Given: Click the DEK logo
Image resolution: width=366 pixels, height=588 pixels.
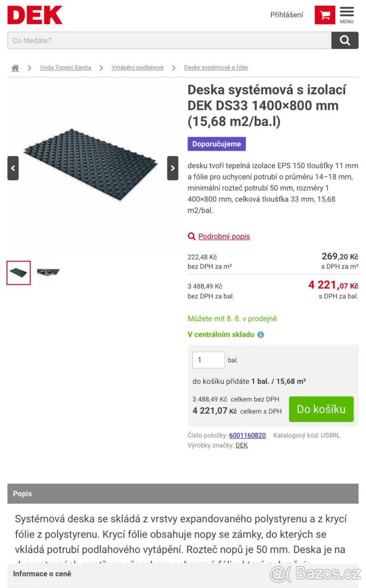Looking at the screenshot, I should point(34,15).
